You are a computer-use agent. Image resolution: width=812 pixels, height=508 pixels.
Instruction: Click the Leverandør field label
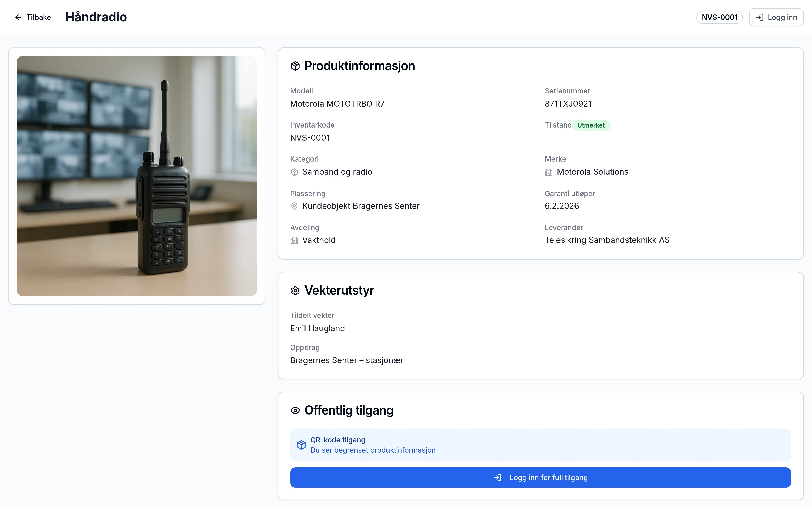tap(564, 228)
